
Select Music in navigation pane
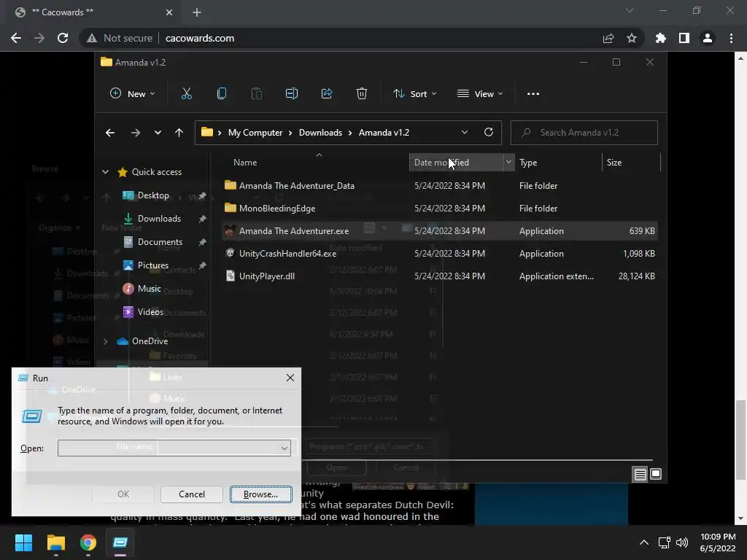(149, 289)
